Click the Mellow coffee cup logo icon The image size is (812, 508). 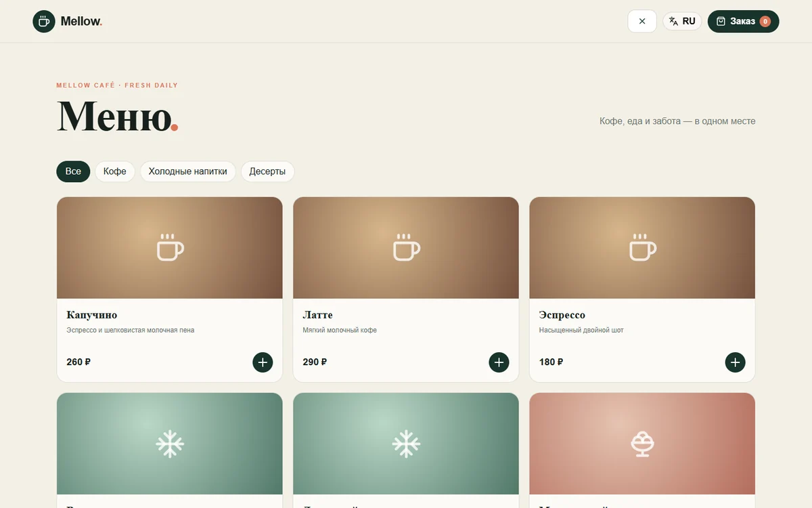tap(44, 21)
